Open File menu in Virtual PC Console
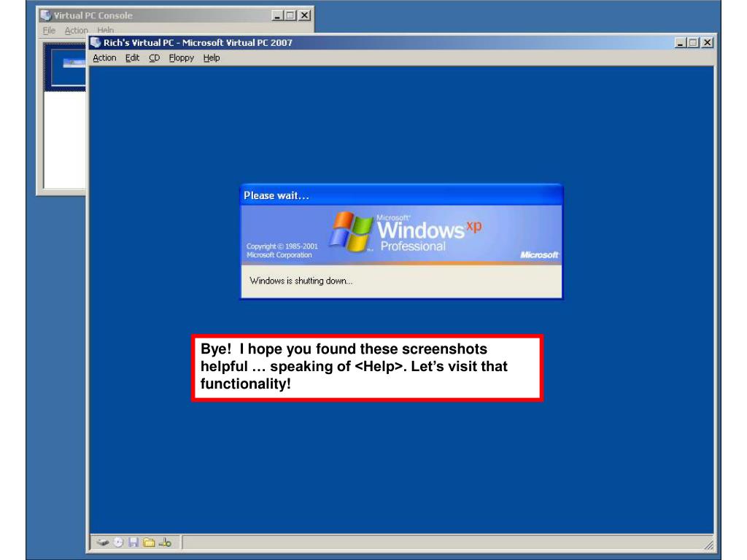 [49, 31]
